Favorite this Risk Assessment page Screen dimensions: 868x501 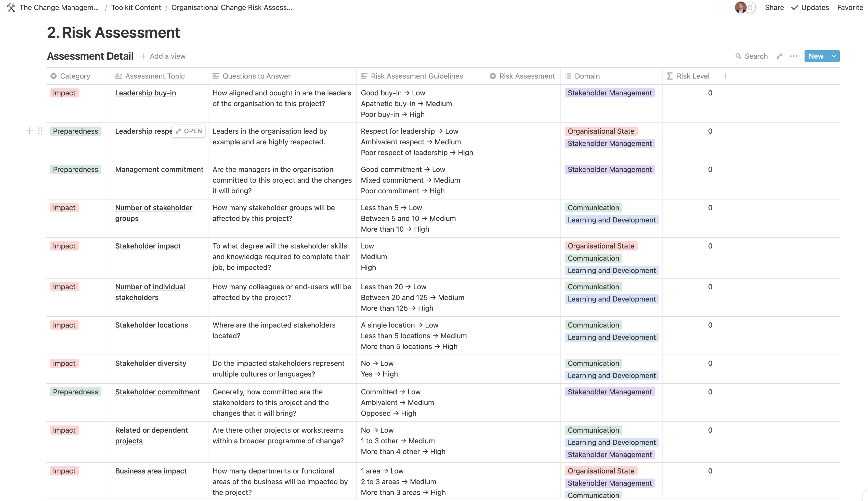point(850,7)
